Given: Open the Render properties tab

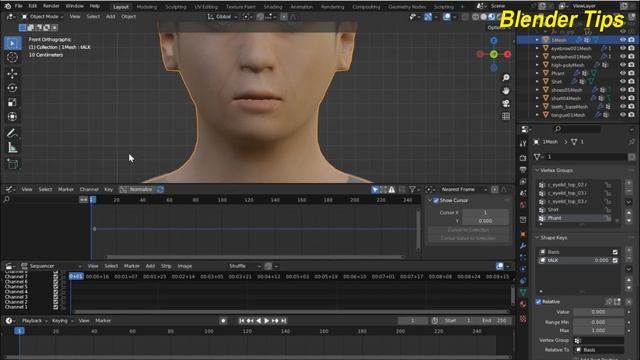Looking at the screenshot, I should tap(523, 158).
